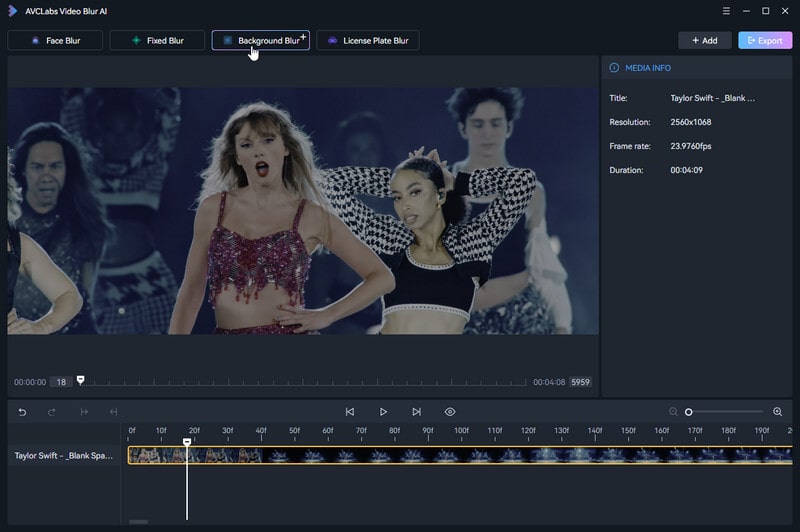Click the timeline zoom slider handle

tap(688, 412)
